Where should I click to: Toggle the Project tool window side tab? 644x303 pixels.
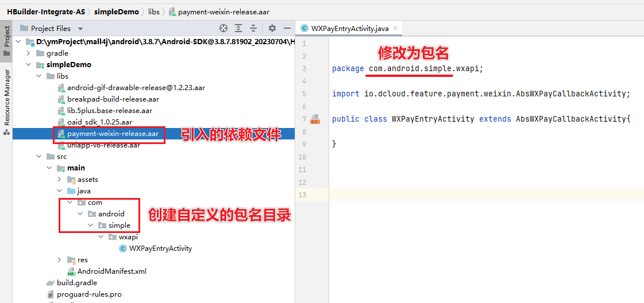click(6, 37)
